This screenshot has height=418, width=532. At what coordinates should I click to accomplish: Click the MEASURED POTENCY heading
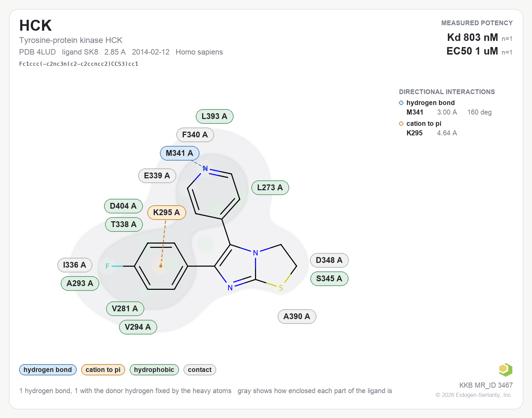(477, 23)
